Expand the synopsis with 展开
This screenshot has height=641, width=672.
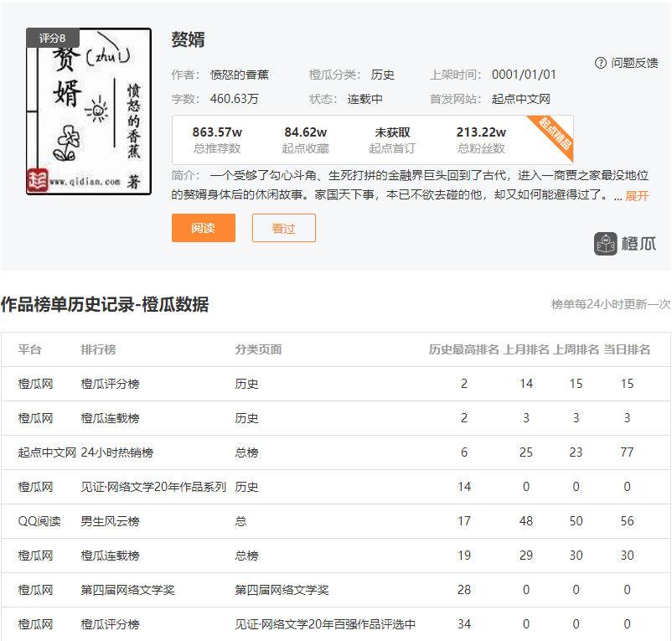coord(637,196)
